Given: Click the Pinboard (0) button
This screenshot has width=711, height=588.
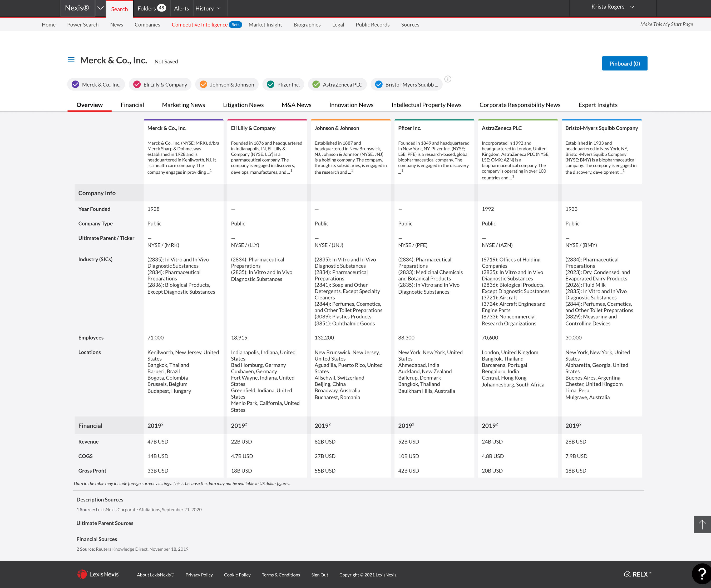Looking at the screenshot, I should click(x=624, y=64).
